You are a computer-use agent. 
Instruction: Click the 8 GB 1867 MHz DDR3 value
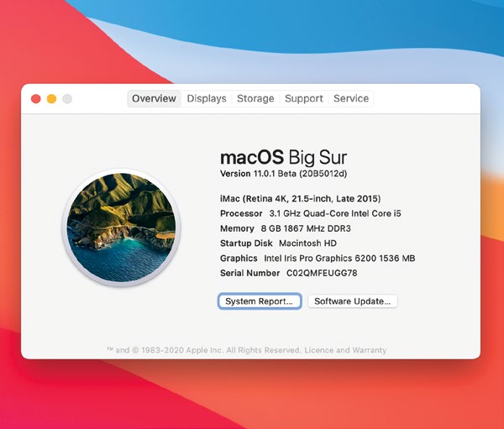click(x=306, y=228)
